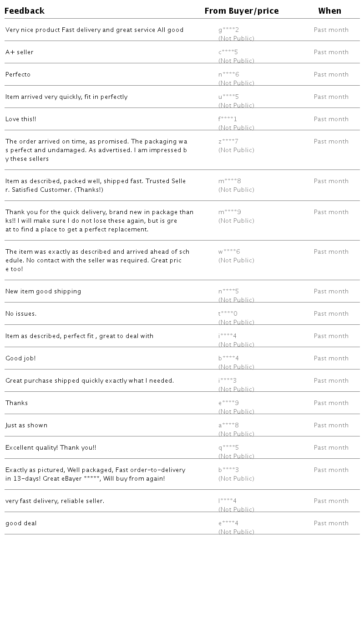
Task: Select buyer g****2 username
Action: (x=228, y=30)
